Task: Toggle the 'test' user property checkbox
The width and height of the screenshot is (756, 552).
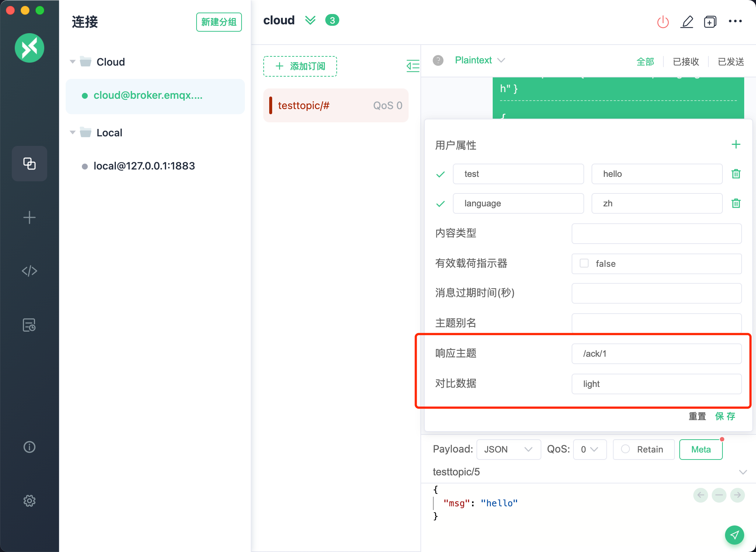Action: [x=440, y=174]
